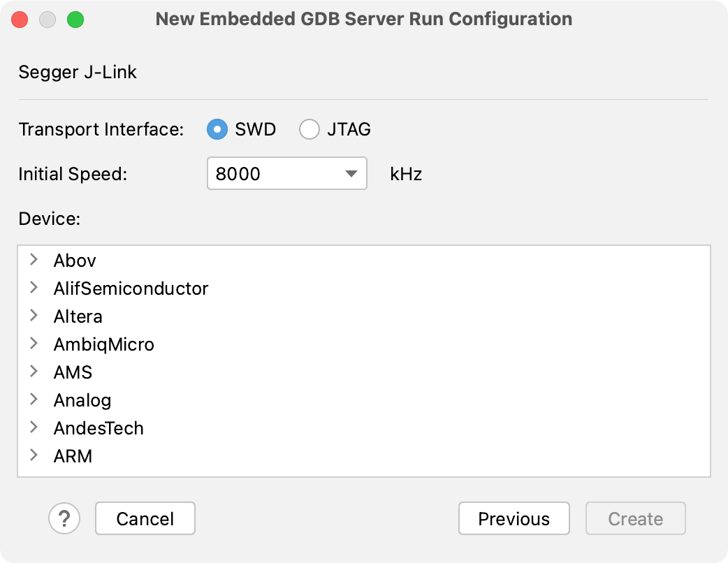The image size is (728, 563).
Task: Click the Create button
Action: [635, 519]
